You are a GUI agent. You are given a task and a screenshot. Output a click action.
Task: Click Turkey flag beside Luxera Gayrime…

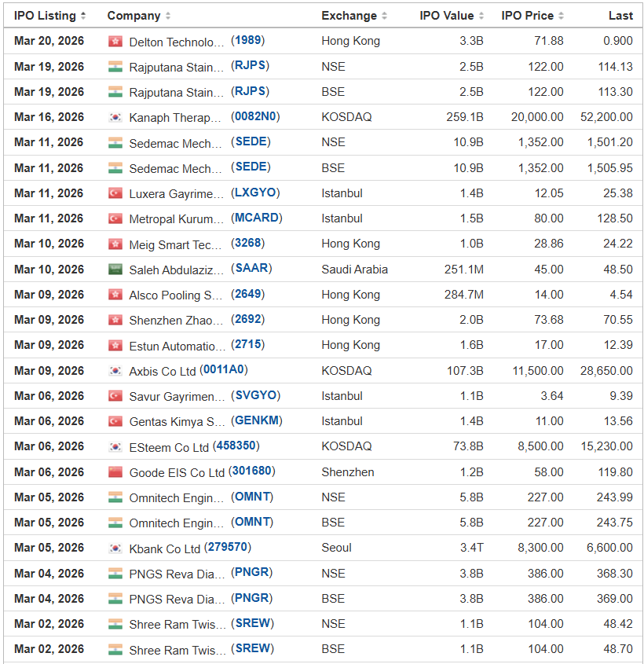115,193
